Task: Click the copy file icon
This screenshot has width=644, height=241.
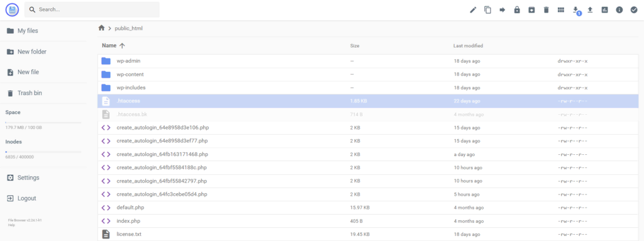Action: (487, 10)
